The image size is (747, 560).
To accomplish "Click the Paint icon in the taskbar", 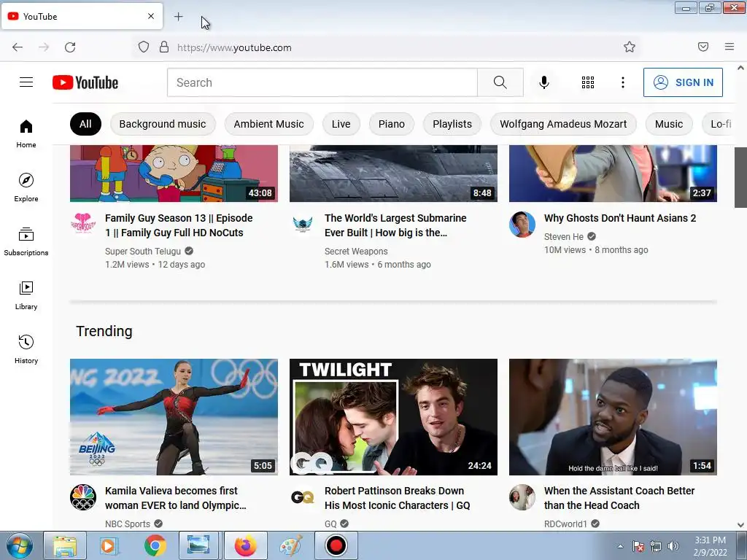I will point(291,545).
